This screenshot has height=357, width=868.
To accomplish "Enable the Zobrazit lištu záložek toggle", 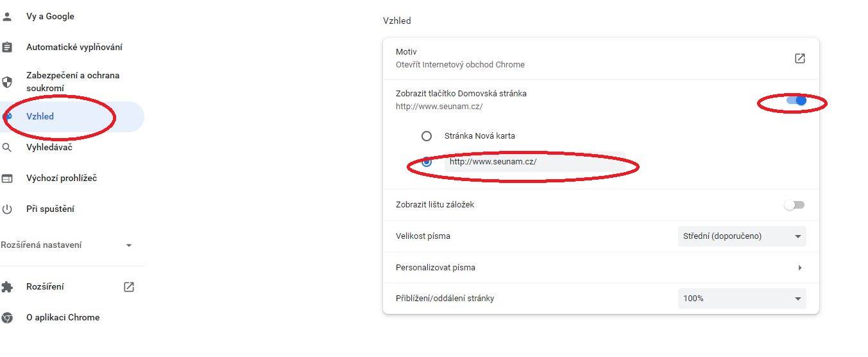I will pos(794,205).
